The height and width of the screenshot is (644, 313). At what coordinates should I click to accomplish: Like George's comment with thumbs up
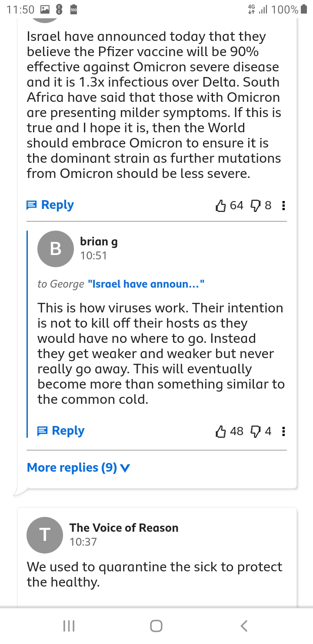tap(221, 205)
